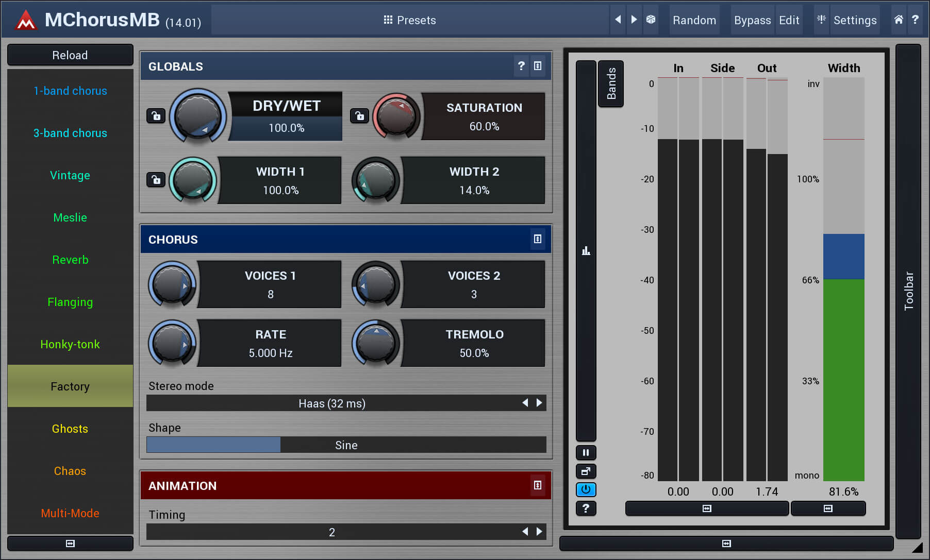The height and width of the screenshot is (560, 930).
Task: Toggle the Width 1 lock icon
Action: [x=156, y=180]
